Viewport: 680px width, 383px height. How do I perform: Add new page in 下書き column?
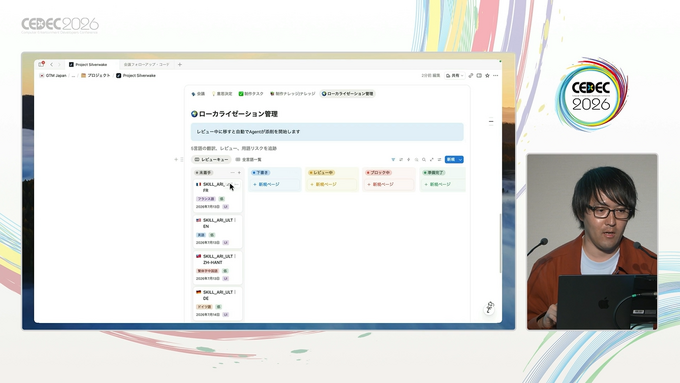(x=275, y=184)
